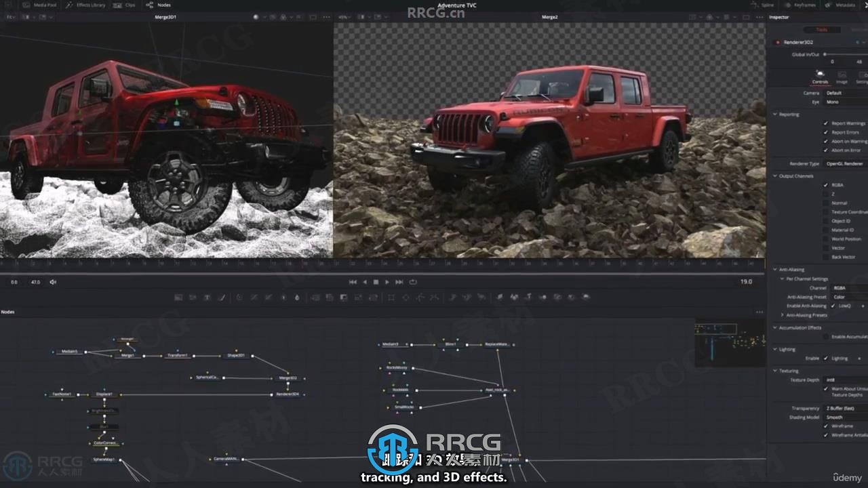Screen dimensions: 868x488
Task: Toggle loop playback
Action: click(412, 282)
